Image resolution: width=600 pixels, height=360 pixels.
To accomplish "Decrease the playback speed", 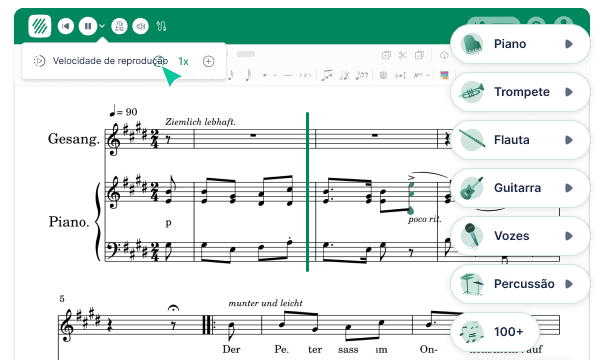I will pos(160,61).
